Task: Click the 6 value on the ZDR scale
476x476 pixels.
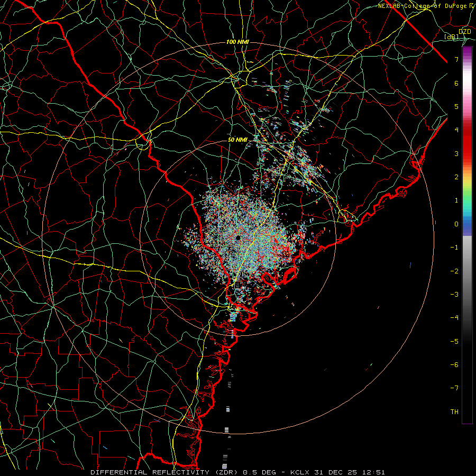Action: click(456, 83)
